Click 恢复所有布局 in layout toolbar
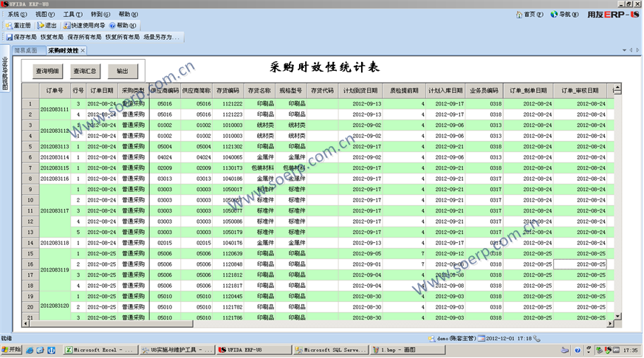 123,37
